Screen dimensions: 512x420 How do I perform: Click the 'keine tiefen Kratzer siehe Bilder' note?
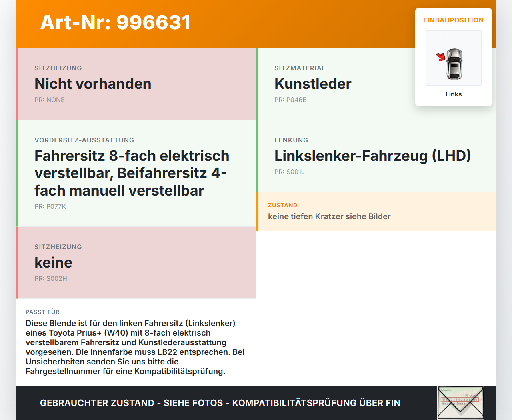pyautogui.click(x=329, y=216)
